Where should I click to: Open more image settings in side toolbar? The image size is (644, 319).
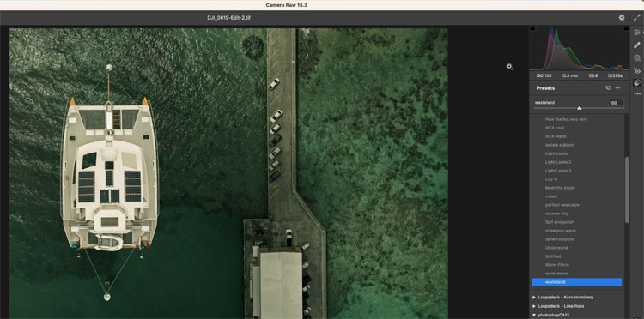pos(637,94)
